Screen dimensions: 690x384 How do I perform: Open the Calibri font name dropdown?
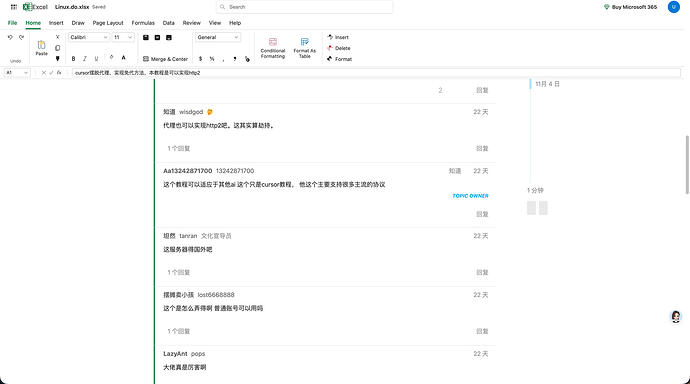click(88, 37)
